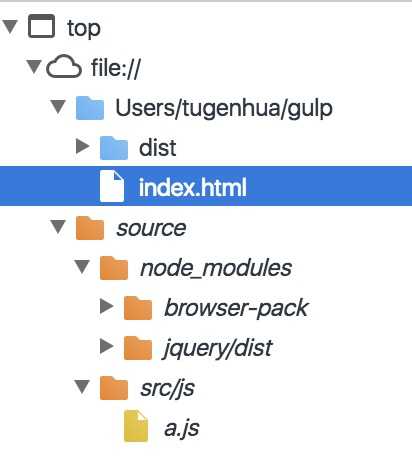Click the blue dist folder icon
The height and width of the screenshot is (470, 412).
pos(114,148)
